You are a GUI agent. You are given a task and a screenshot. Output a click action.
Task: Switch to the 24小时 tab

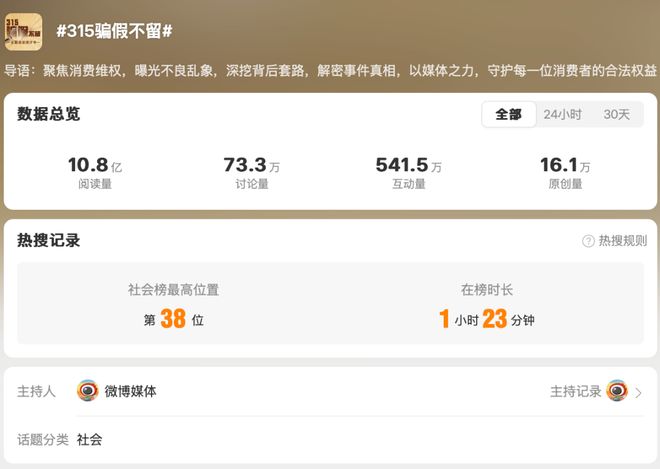[562, 114]
